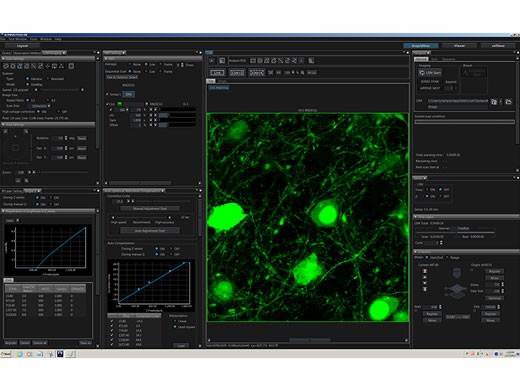This screenshot has width=520, height=390.
Task: Select Linear interpolation radio button
Action: (175, 321)
